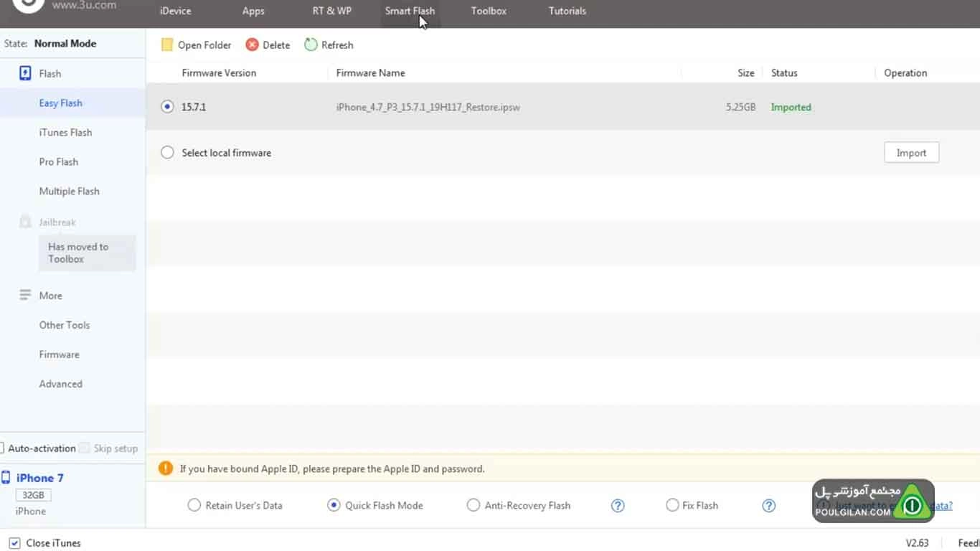Viewport: 980px width, 551px height.
Task: Toggle the Auto-activation checkbox
Action: point(2,448)
